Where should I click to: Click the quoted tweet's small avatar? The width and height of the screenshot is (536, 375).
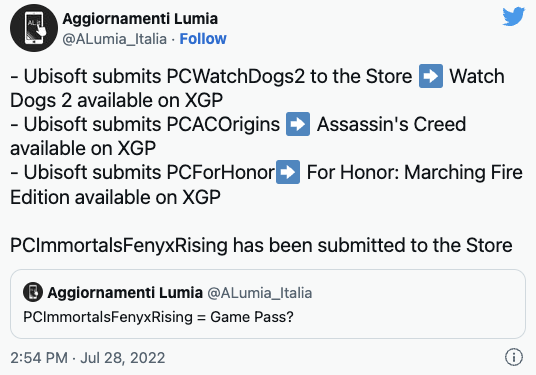[x=33, y=292]
